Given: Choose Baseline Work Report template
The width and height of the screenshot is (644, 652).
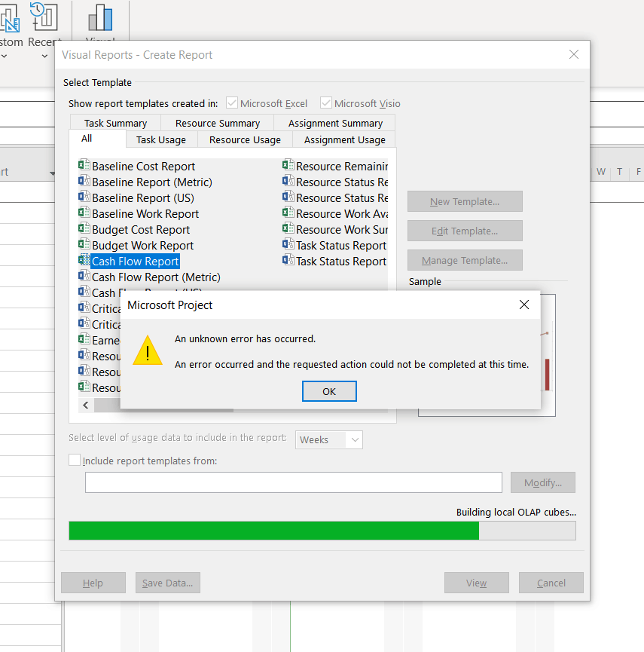Looking at the screenshot, I should click(145, 214).
